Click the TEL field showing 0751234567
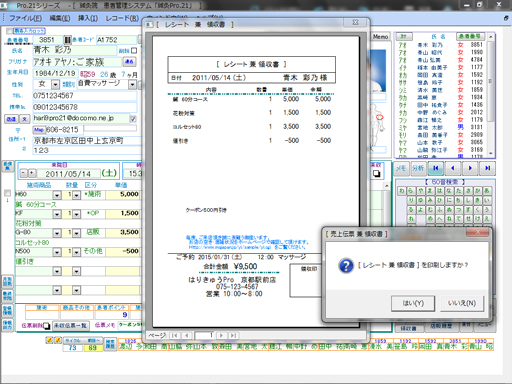The height and width of the screenshot is (384, 512). click(x=85, y=96)
